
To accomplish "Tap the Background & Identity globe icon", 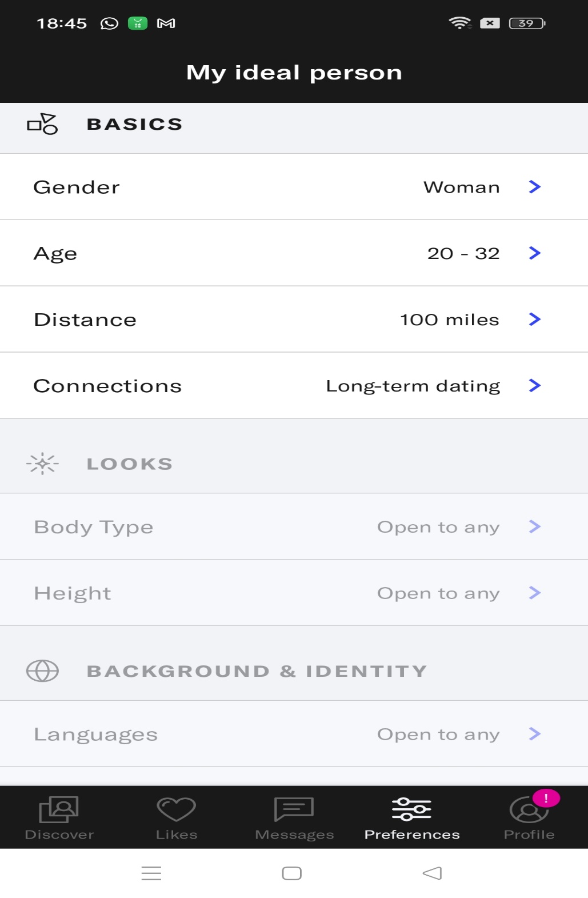I will coord(43,670).
